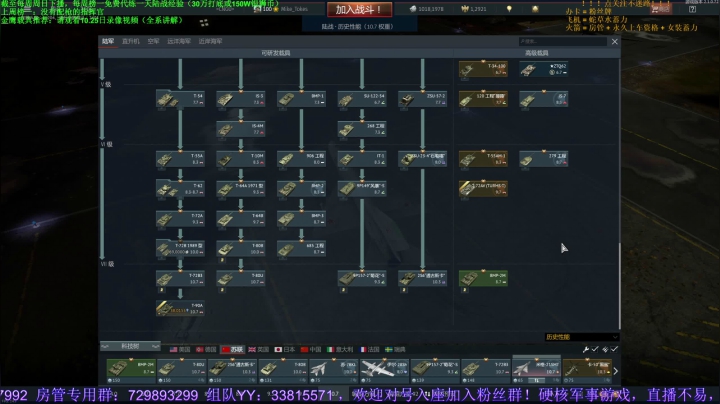Viewport: 720px width, 404px height.
Task: Open the 历史性能 game mode dropdown
Action: click(x=581, y=337)
